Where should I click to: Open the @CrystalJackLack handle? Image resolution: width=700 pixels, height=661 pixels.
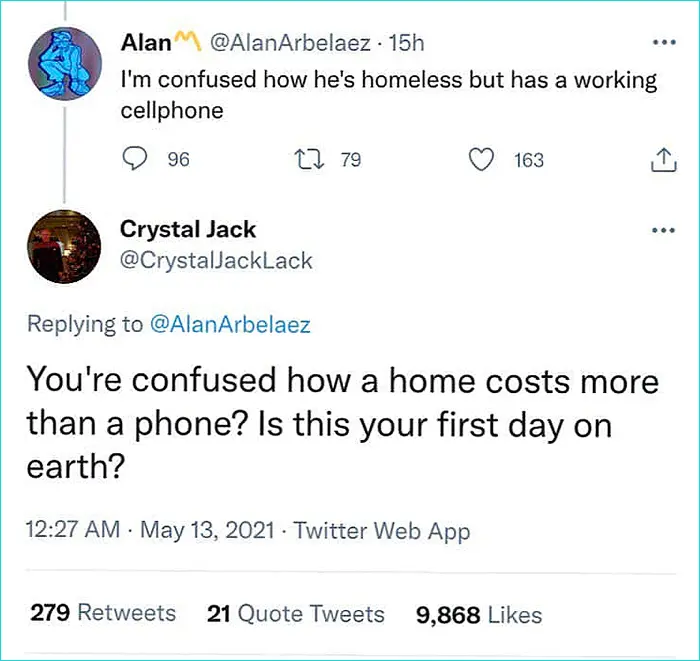click(x=216, y=261)
